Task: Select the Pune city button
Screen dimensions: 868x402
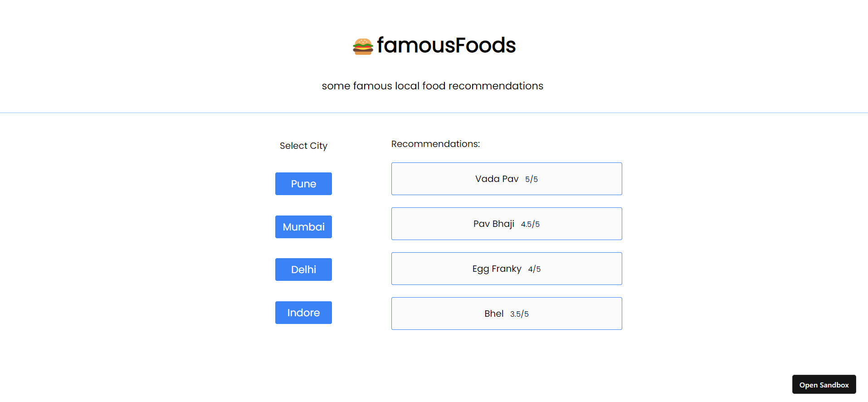Action: click(x=303, y=184)
